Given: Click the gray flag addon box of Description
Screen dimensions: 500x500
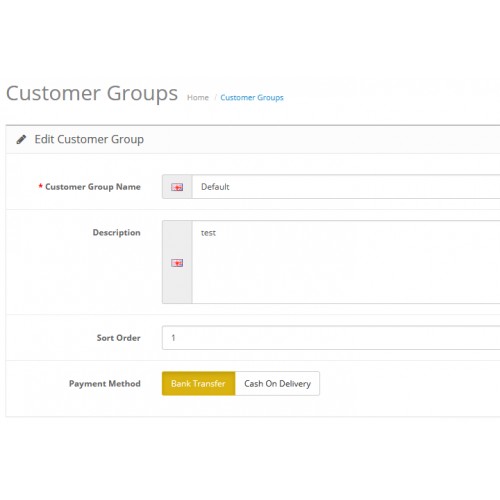Looking at the screenshot, I should coord(177,262).
